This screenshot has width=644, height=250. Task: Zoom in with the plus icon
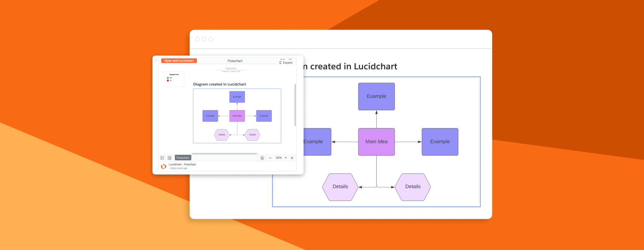[292, 158]
